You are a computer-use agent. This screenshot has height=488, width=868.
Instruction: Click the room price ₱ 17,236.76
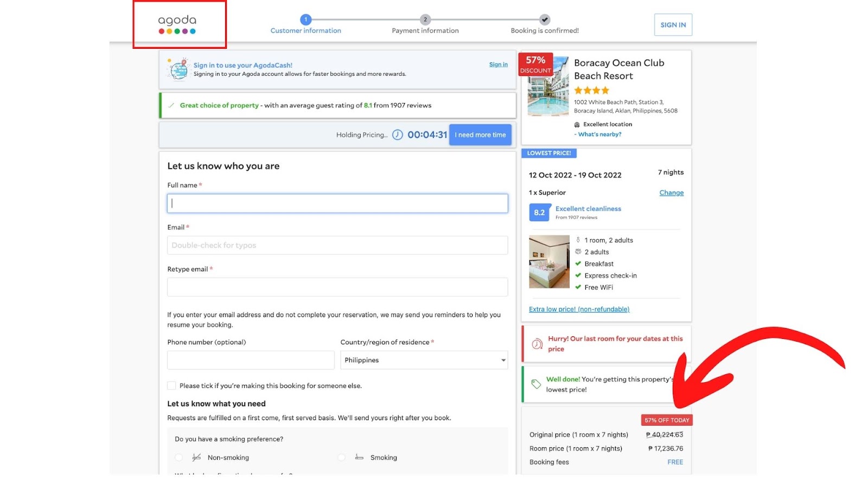[x=666, y=448]
